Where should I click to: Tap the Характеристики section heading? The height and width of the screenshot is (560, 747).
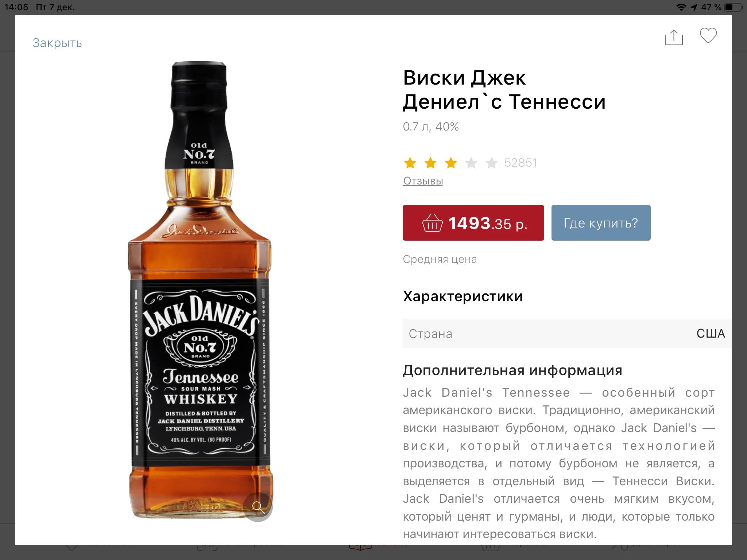pyautogui.click(x=463, y=296)
